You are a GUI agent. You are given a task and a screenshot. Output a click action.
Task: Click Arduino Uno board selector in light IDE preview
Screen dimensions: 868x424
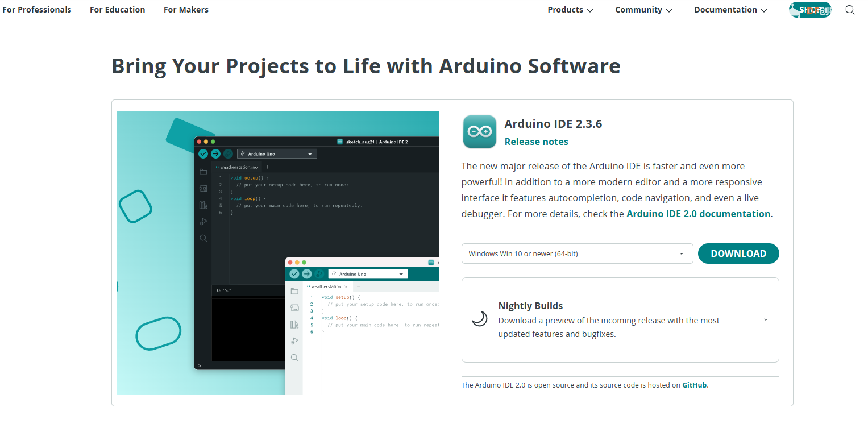click(368, 274)
